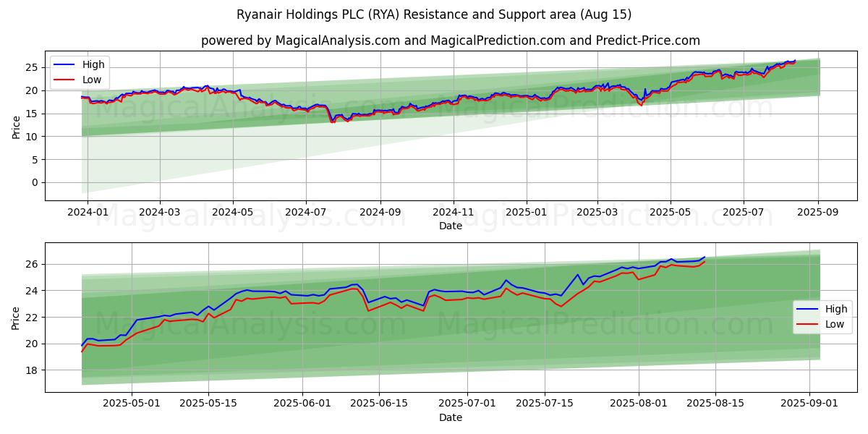Click the "2025-07-01" date tick label
The image size is (868, 434).
click(x=467, y=404)
